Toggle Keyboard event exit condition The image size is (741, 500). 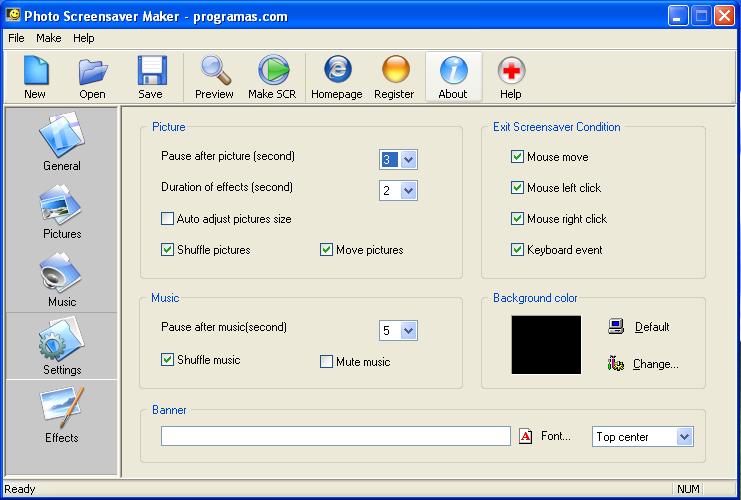coord(517,250)
